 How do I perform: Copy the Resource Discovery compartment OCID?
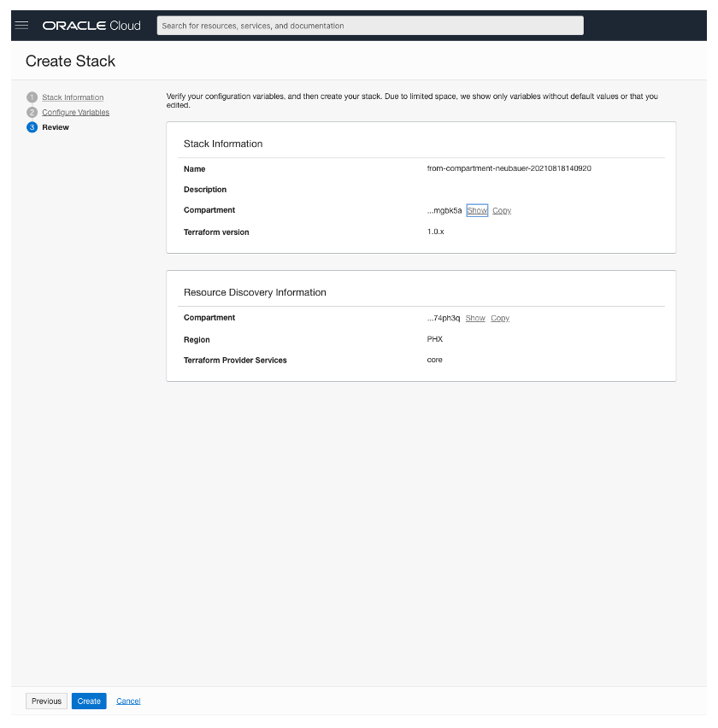500,318
